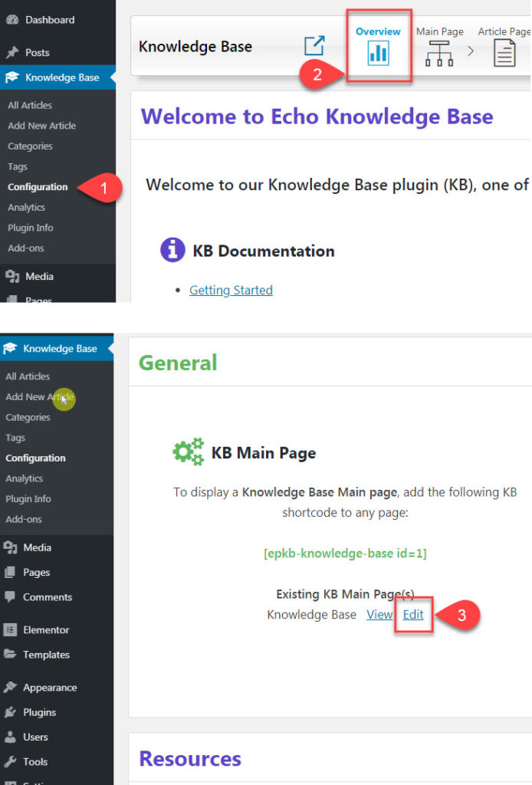
Task: Click the [epkb-knowledge-base id=1] shortcode text
Action: (x=345, y=553)
